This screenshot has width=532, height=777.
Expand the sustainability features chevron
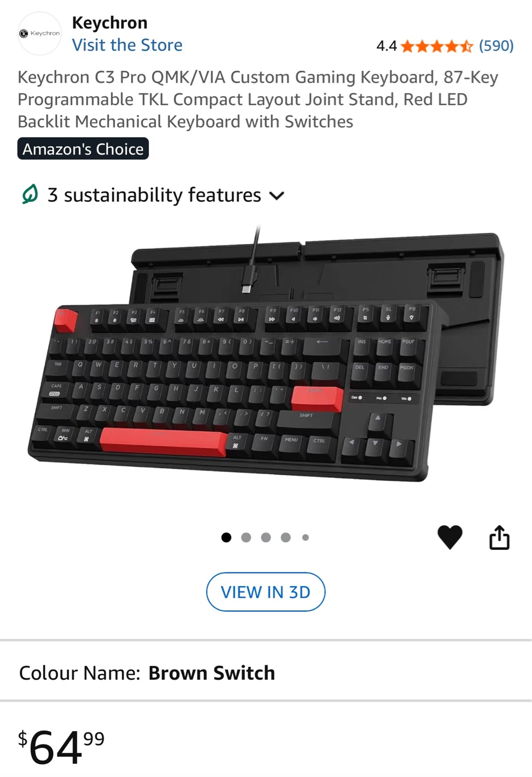click(276, 196)
